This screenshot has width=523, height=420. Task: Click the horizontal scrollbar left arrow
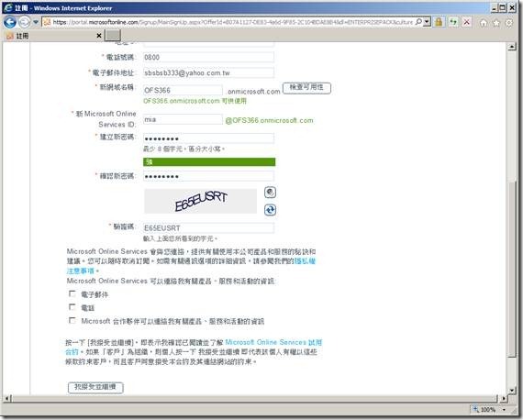pyautogui.click(x=8, y=398)
